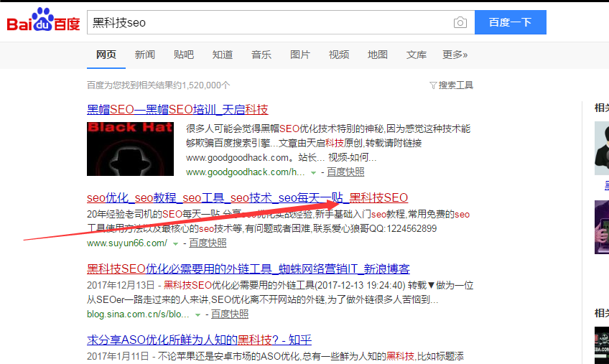Click snippet text 联系爱心狼哥QQ:1224562899
Image resolution: width=609 pixels, height=364 pixels.
pos(375,229)
